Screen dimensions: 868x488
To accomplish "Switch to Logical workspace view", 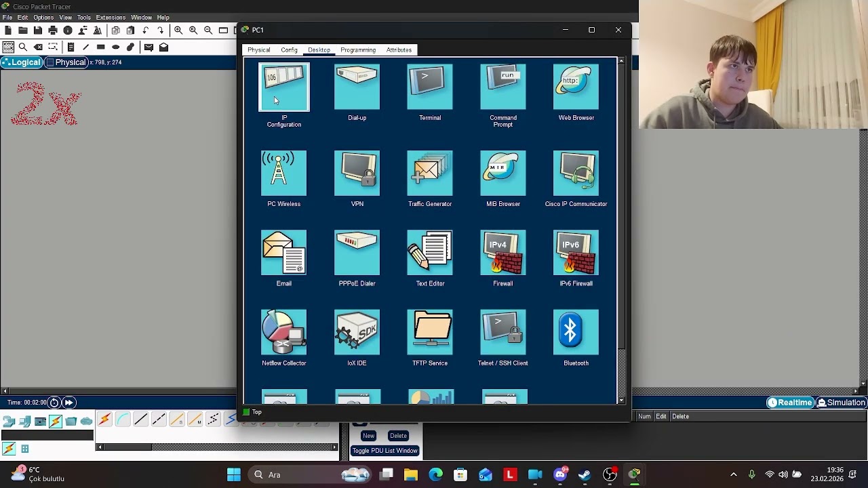I will [21, 62].
